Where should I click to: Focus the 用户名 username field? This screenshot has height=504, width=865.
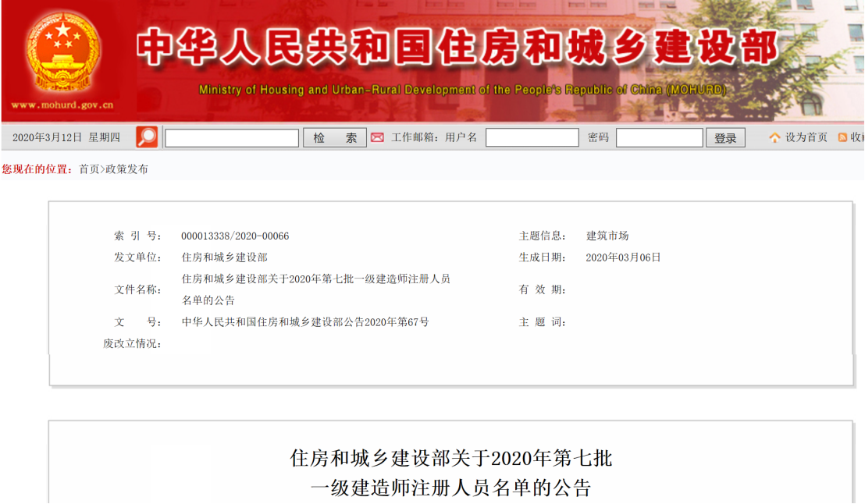coord(532,137)
